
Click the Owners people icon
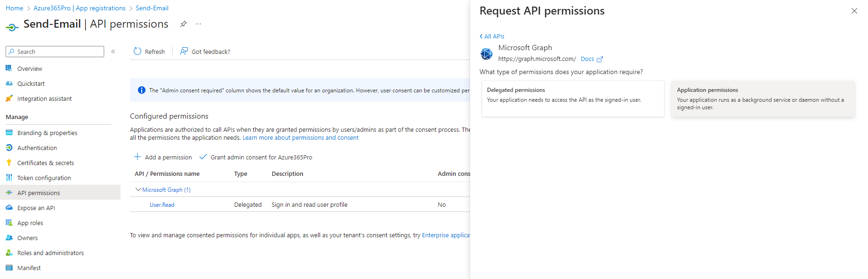pos(9,238)
